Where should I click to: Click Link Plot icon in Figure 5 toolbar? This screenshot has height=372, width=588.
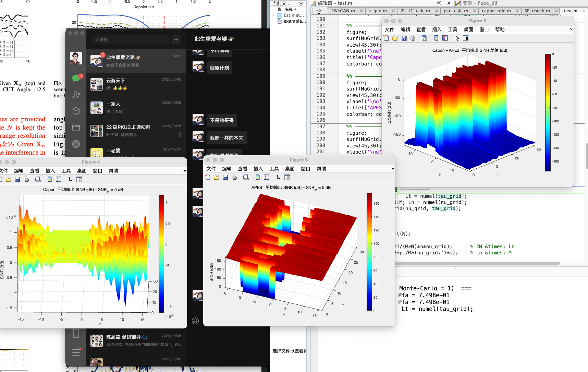point(246,177)
